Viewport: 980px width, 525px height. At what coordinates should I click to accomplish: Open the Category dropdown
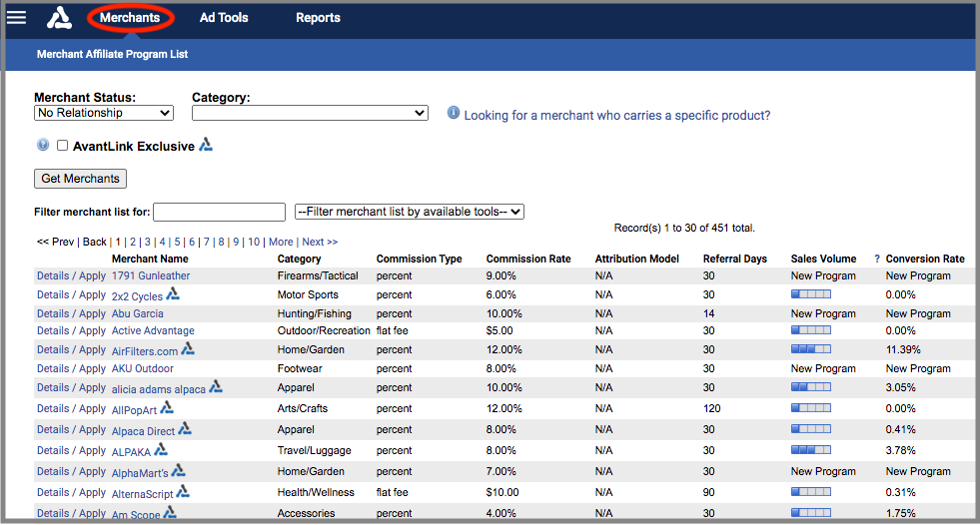[310, 113]
